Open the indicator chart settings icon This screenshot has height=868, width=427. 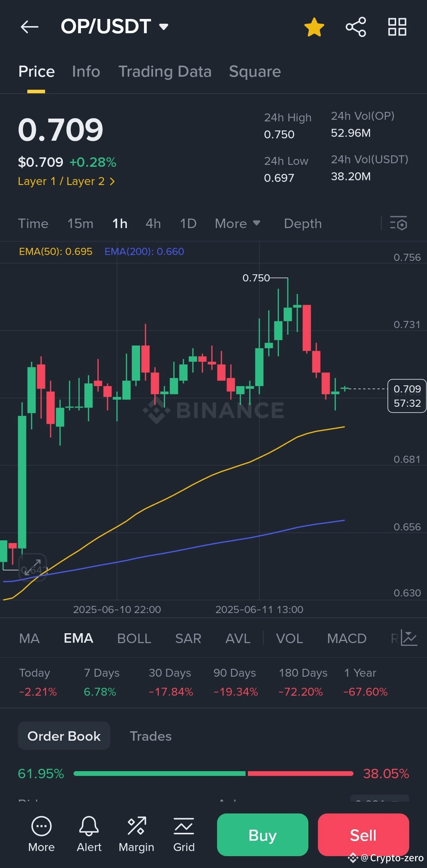tap(409, 638)
